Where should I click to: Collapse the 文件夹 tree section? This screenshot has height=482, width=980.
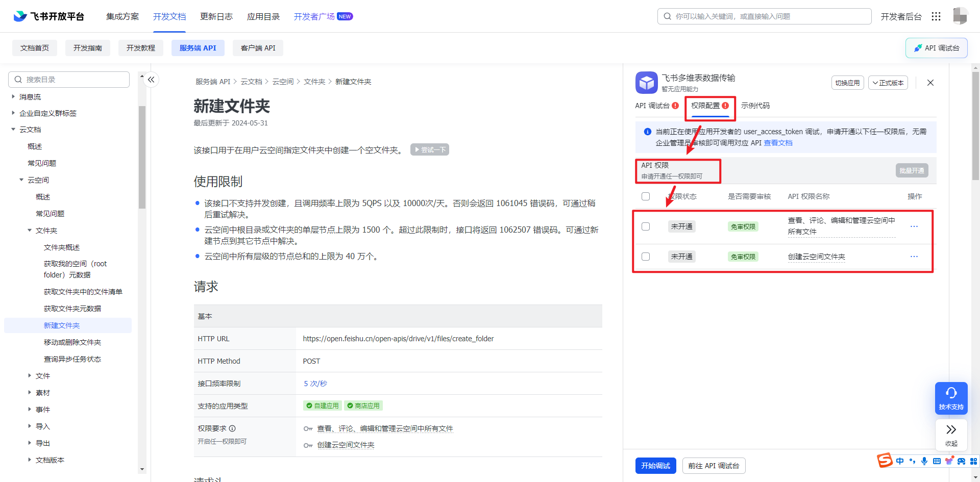click(30, 231)
